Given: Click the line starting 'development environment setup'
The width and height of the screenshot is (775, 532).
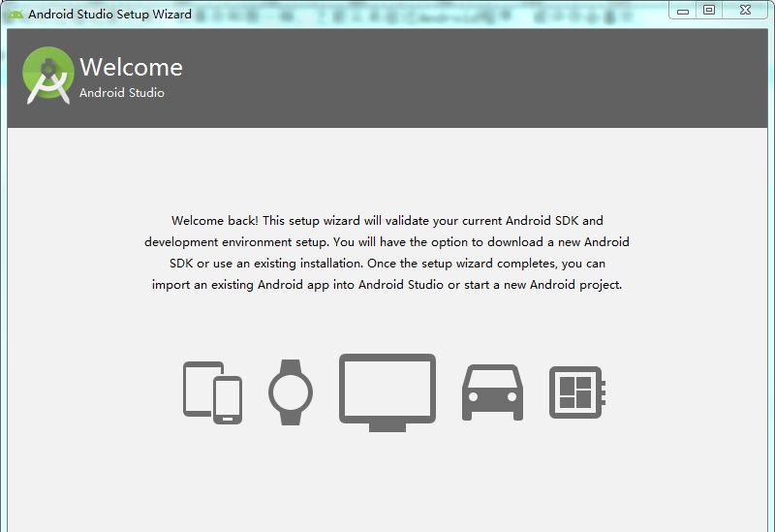Looking at the screenshot, I should pos(387,242).
